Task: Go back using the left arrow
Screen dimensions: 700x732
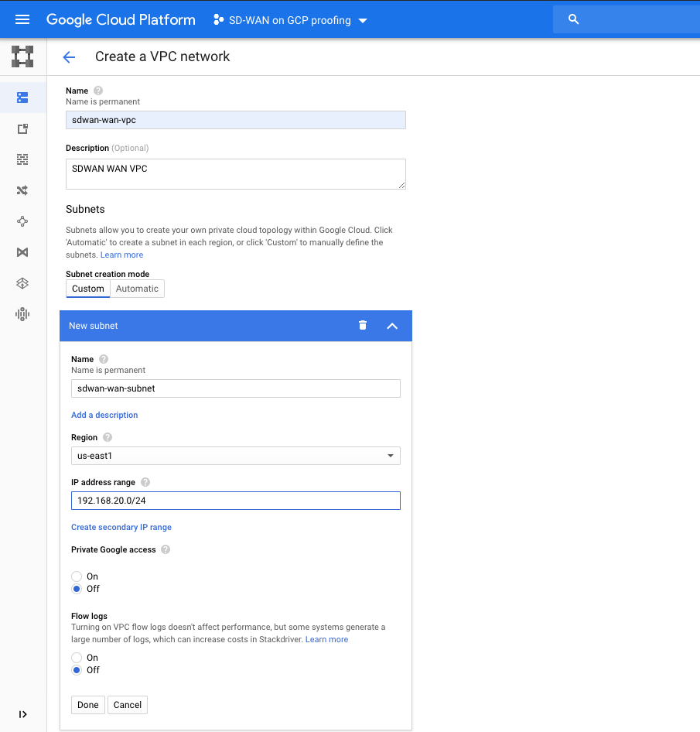Action: pos(69,57)
